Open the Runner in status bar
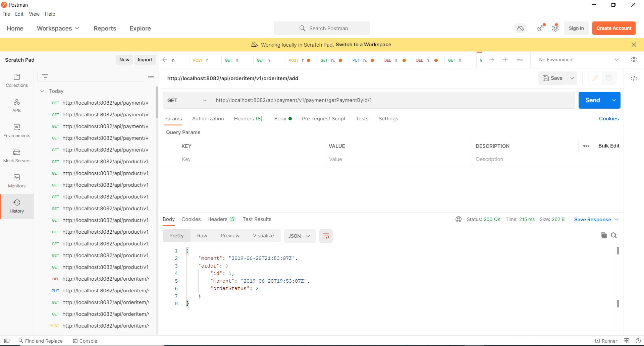This screenshot has width=644, height=346. pyautogui.click(x=606, y=341)
